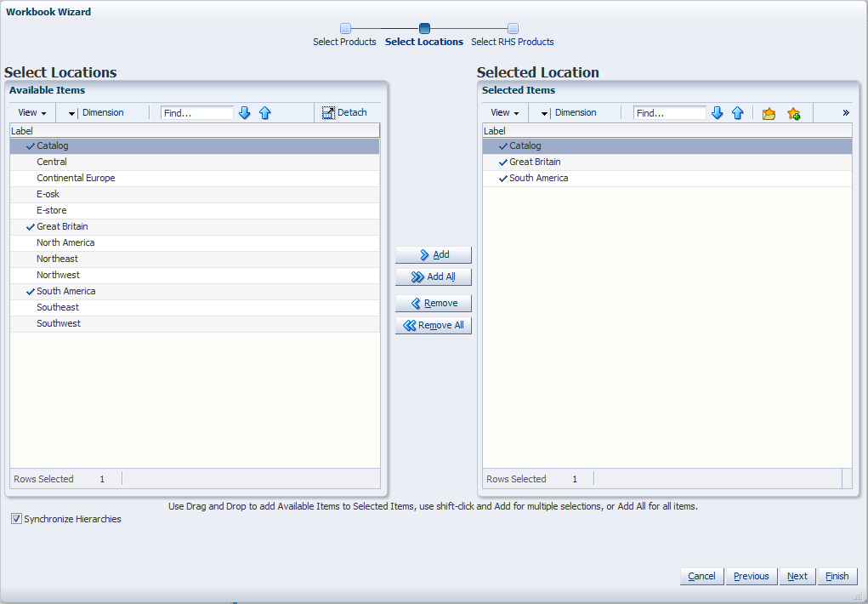868x604 pixels.
Task: Select Great Britain in Selected Items
Action: 667,162
